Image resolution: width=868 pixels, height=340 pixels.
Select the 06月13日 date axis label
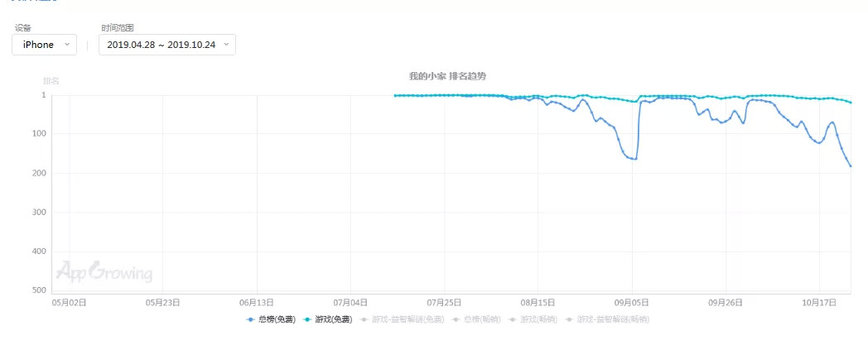coord(257,303)
